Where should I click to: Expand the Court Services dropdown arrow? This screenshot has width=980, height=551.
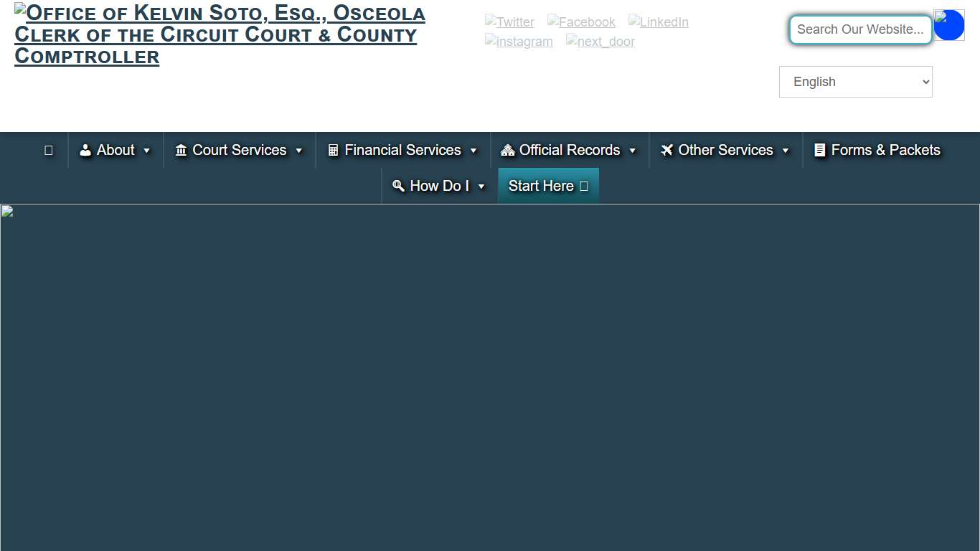click(299, 151)
